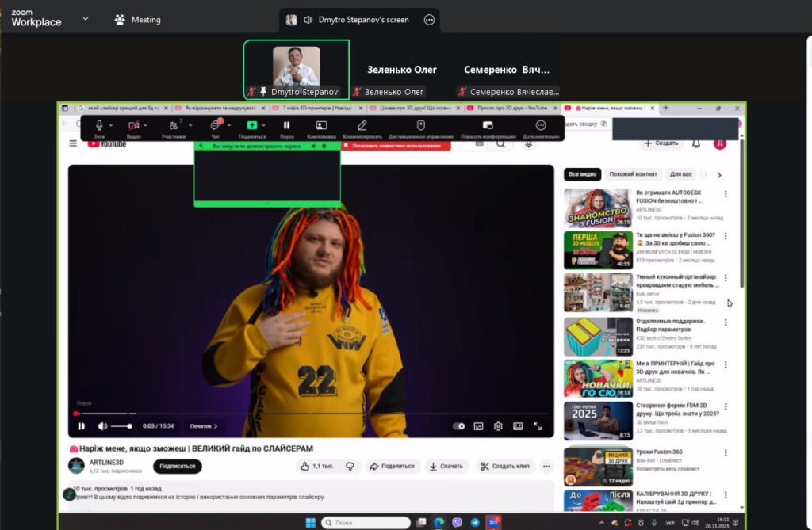Screen dimensions: 812x530
Task: Open more options for Dmytro Stepanov's screen
Action: 429,20
